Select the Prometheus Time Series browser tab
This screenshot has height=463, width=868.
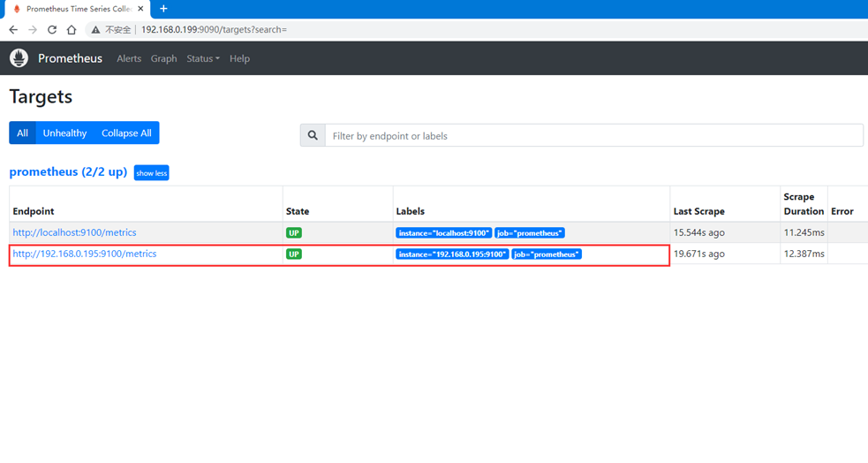79,9
